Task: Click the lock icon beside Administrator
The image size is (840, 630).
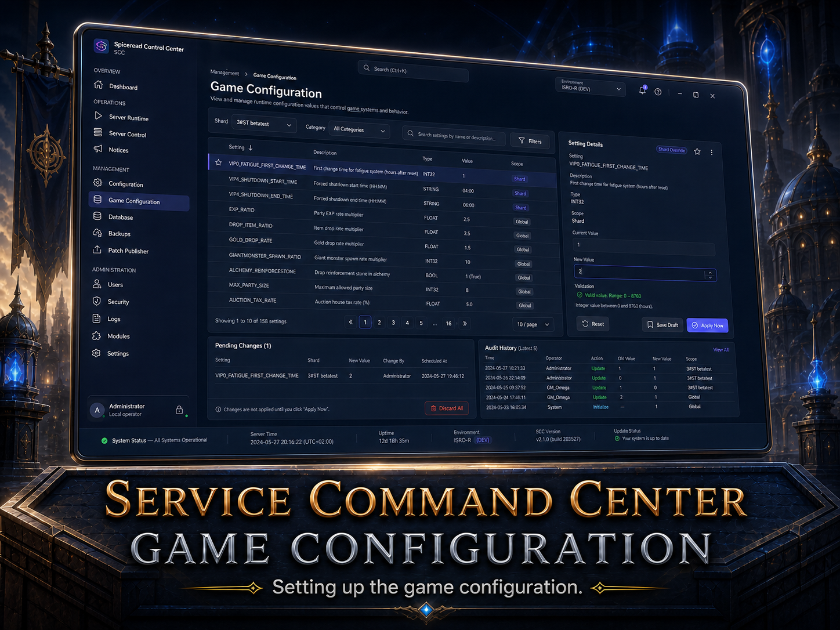Action: click(x=179, y=410)
